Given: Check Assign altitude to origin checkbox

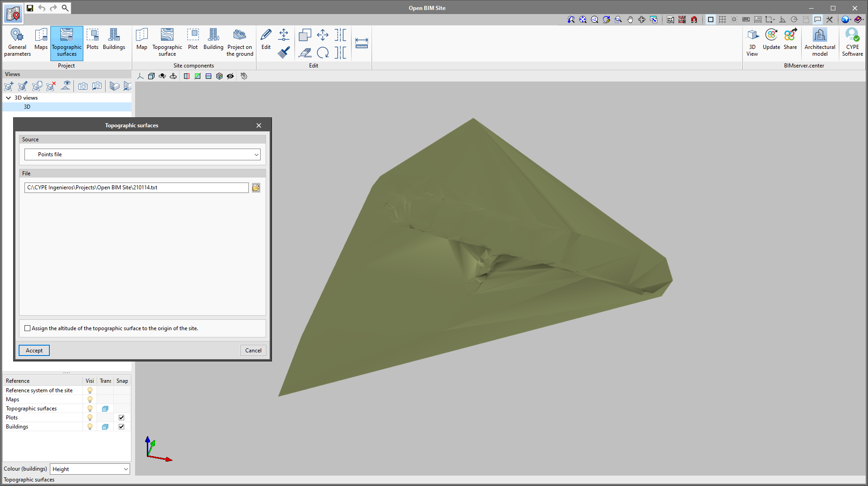Looking at the screenshot, I should (x=28, y=328).
